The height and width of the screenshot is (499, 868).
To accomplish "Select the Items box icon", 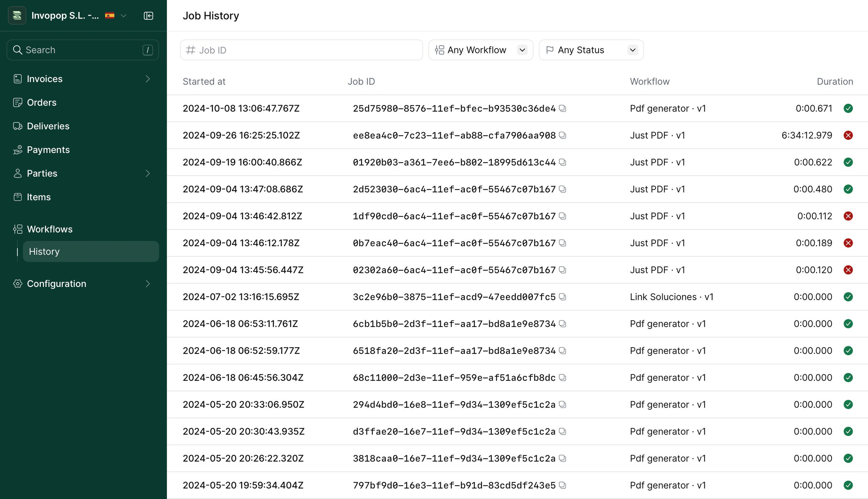I will coord(18,197).
